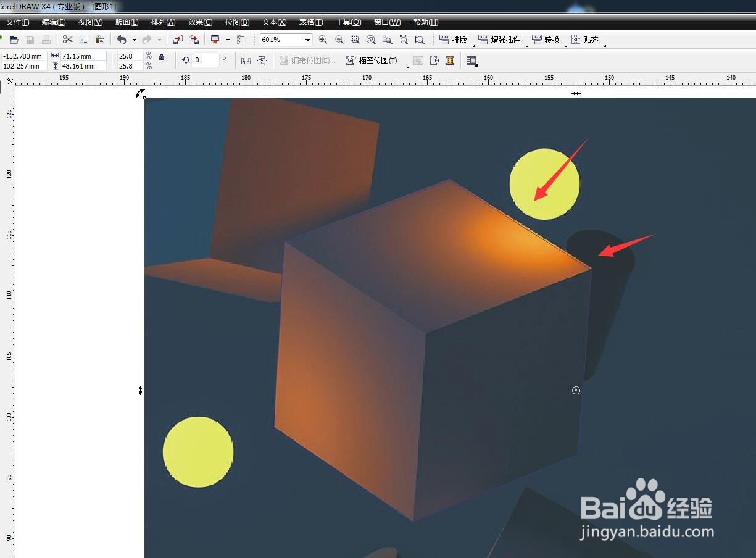This screenshot has width=756, height=558.
Task: Select the upper yellow circle on canvas
Action: (x=544, y=184)
